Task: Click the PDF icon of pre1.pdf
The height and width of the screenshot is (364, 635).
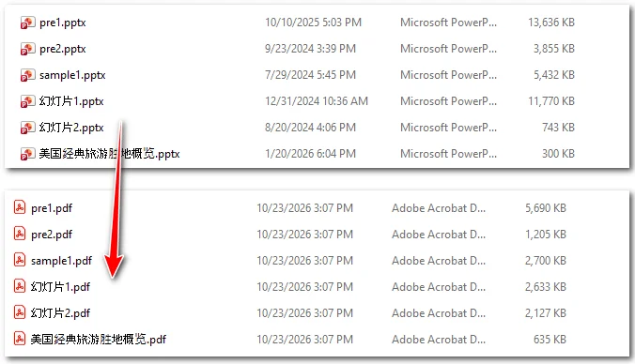Action: (x=20, y=207)
